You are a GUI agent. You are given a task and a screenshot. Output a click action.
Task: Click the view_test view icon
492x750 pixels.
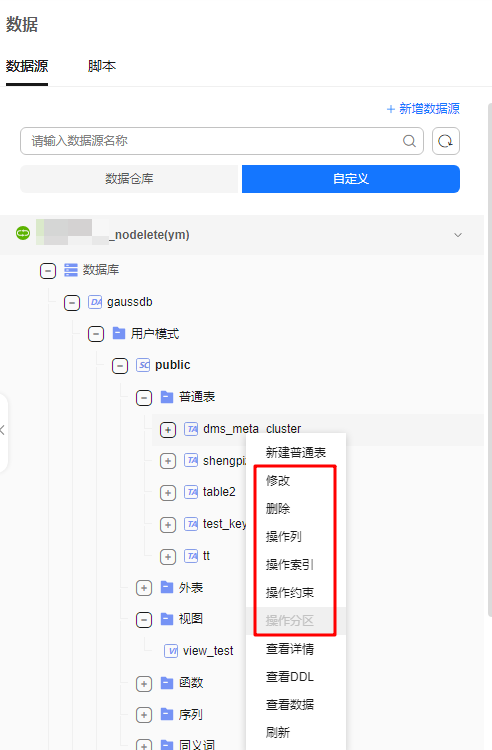click(171, 651)
